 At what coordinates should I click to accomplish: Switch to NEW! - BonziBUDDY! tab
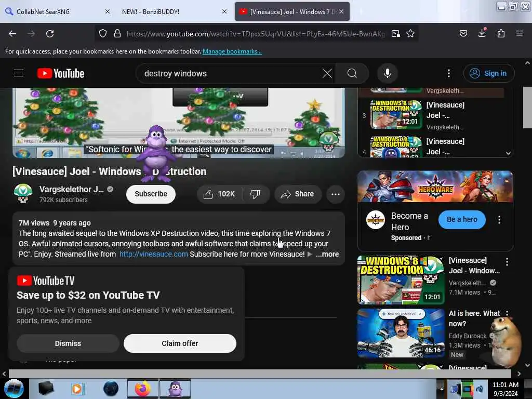tap(172, 11)
